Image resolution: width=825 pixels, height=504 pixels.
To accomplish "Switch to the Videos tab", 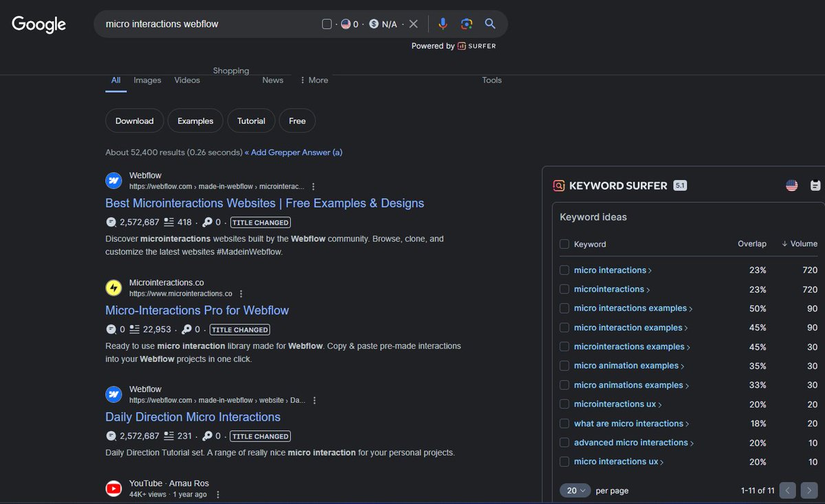I will (187, 80).
